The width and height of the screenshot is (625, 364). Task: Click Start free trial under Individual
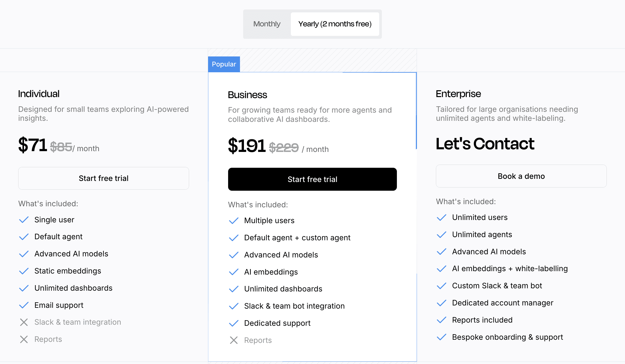[103, 178]
